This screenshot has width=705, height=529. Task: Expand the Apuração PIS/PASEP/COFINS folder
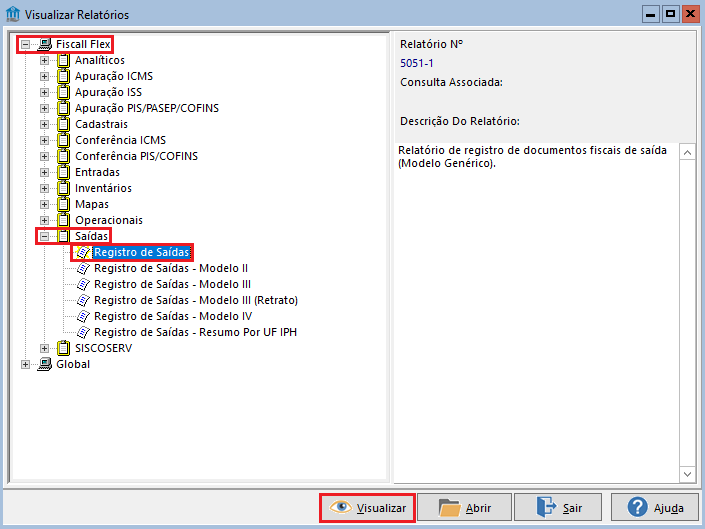(x=44, y=108)
